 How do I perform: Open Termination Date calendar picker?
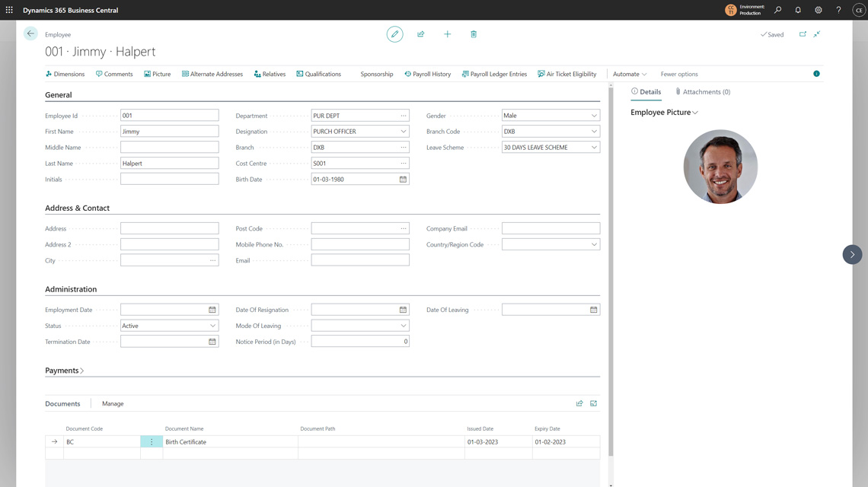[x=212, y=342]
